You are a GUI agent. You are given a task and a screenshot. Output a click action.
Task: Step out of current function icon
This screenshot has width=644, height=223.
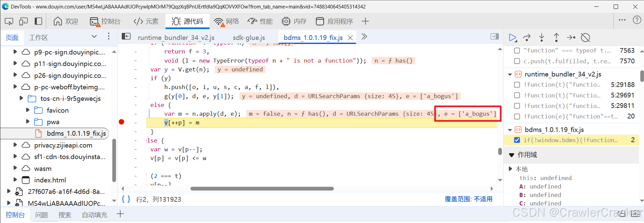point(556,38)
